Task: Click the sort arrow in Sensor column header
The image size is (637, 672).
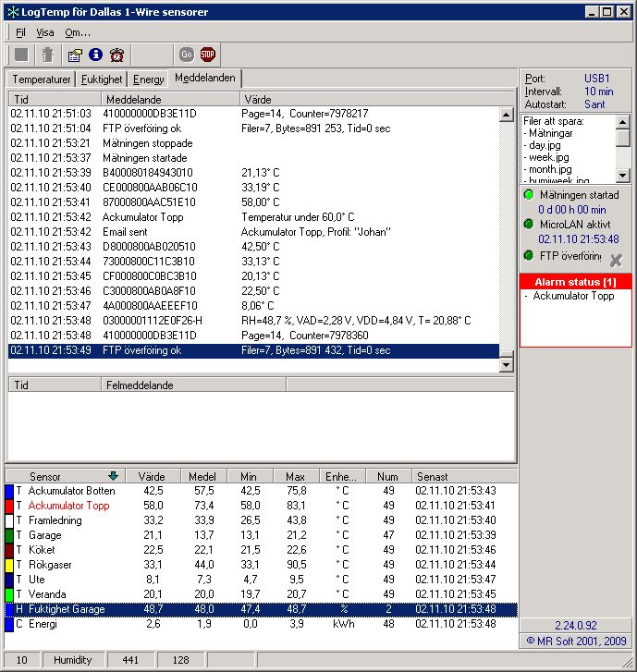Action: coord(113,476)
